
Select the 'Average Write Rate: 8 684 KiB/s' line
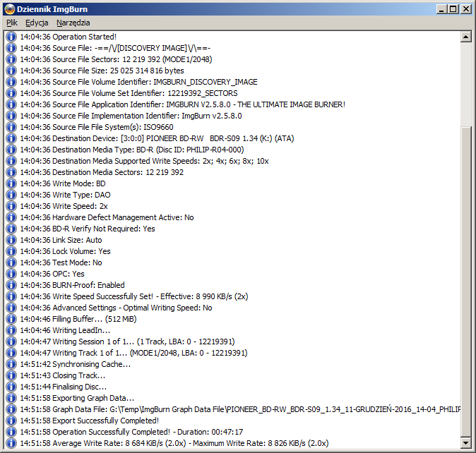(174, 443)
